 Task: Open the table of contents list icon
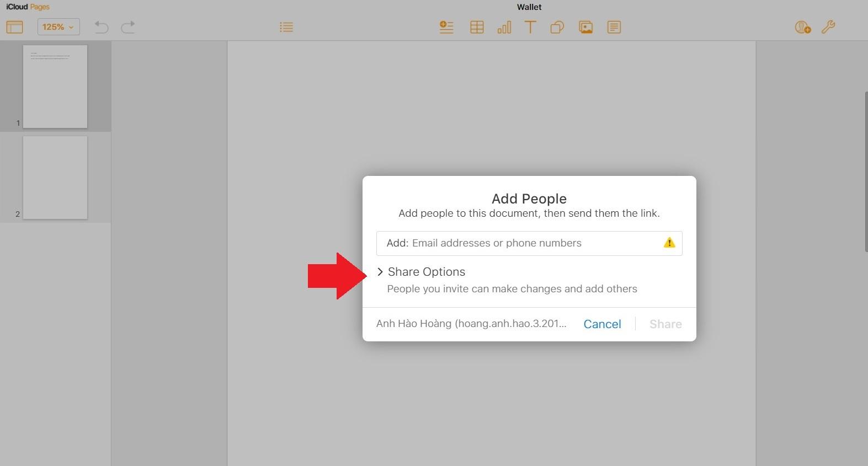[x=286, y=27]
